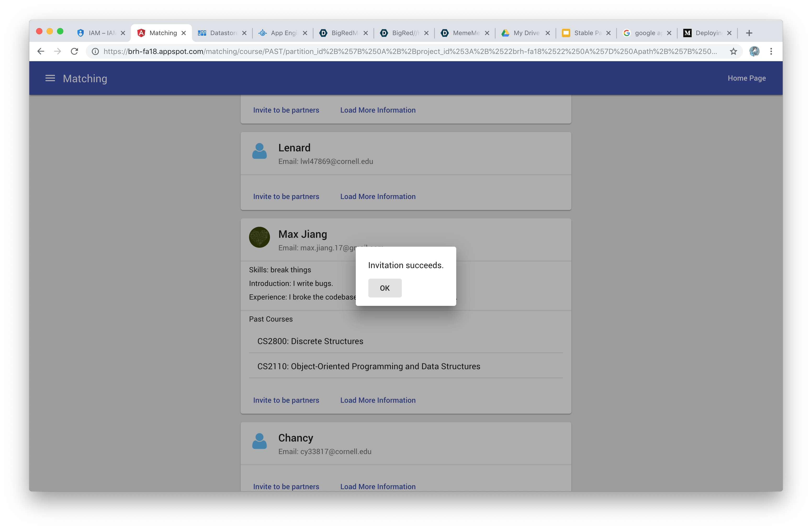
Task: Bookmark this page with the star icon
Action: (x=733, y=51)
